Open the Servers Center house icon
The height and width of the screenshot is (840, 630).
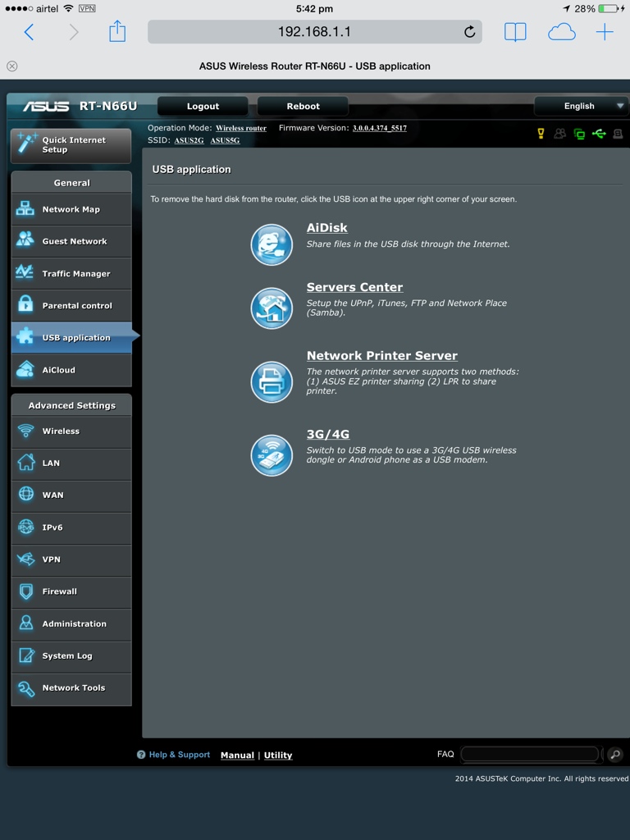tap(272, 308)
